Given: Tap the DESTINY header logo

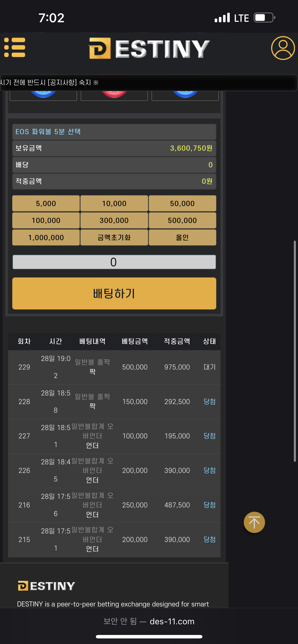Looking at the screenshot, I should click(x=149, y=48).
